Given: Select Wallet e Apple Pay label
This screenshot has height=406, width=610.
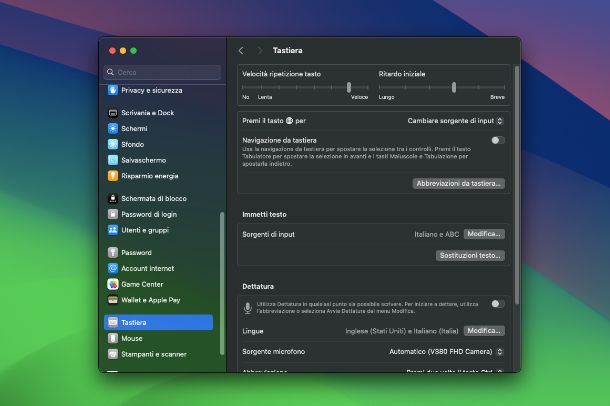Looking at the screenshot, I should [x=151, y=300].
